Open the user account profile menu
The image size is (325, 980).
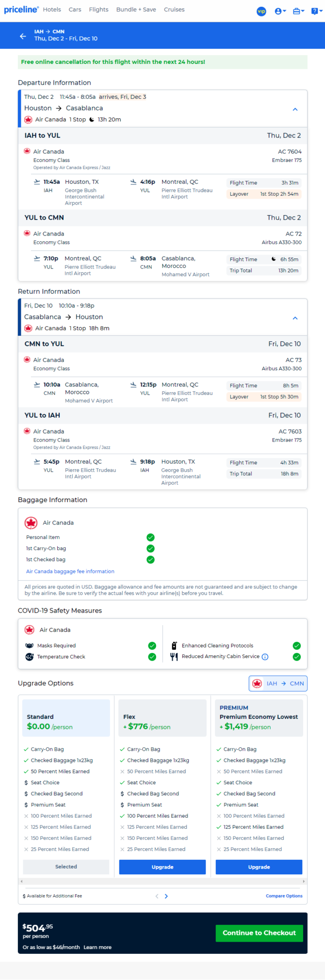pos(280,11)
